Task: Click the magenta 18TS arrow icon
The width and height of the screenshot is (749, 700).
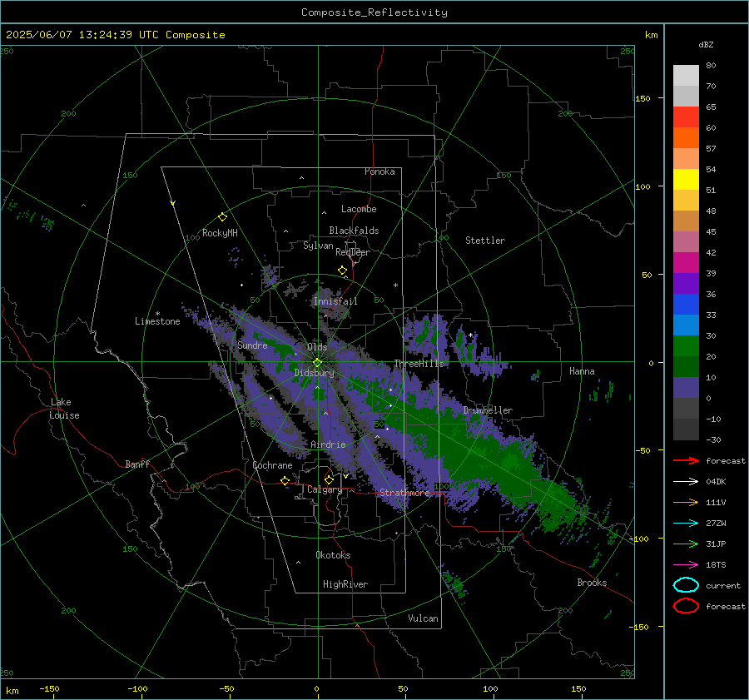Action: tap(686, 565)
